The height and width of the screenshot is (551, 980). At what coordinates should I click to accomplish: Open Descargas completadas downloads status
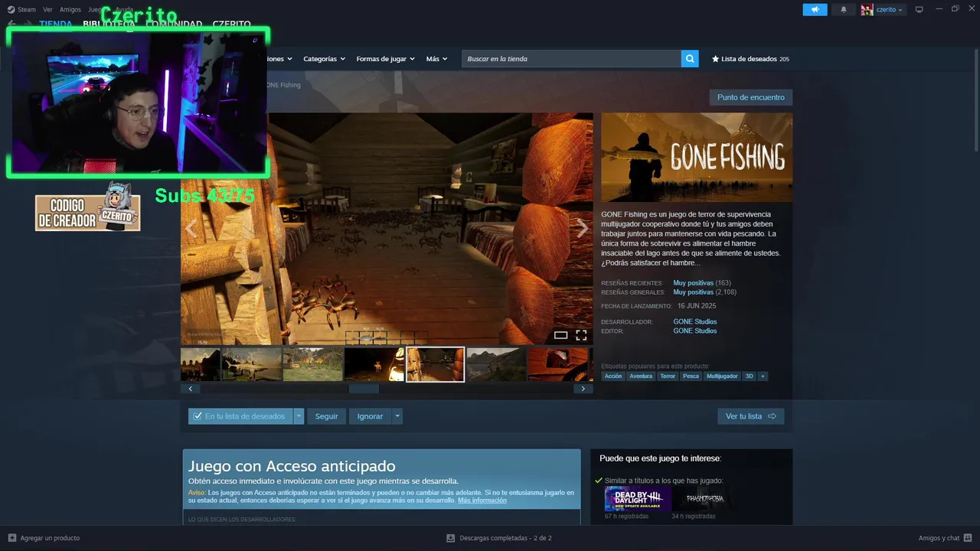click(498, 538)
